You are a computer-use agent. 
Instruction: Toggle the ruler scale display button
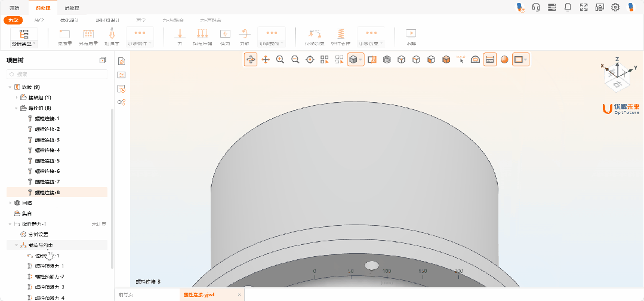coord(489,60)
